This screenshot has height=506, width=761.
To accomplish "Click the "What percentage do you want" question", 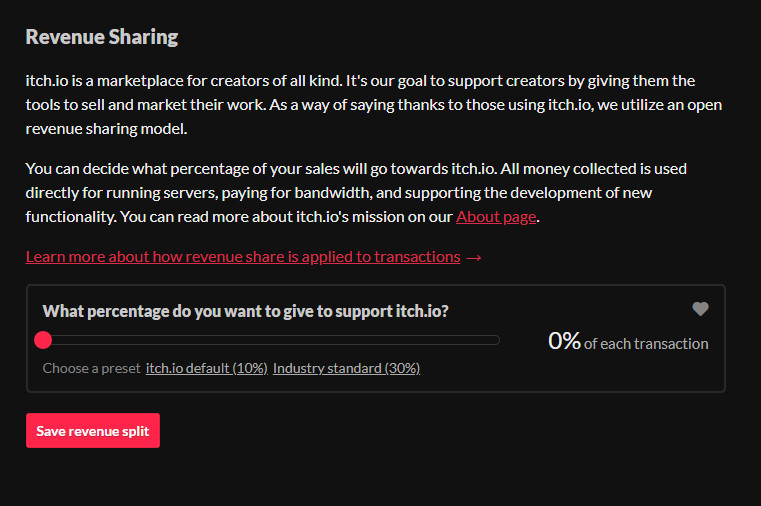I will (x=245, y=311).
